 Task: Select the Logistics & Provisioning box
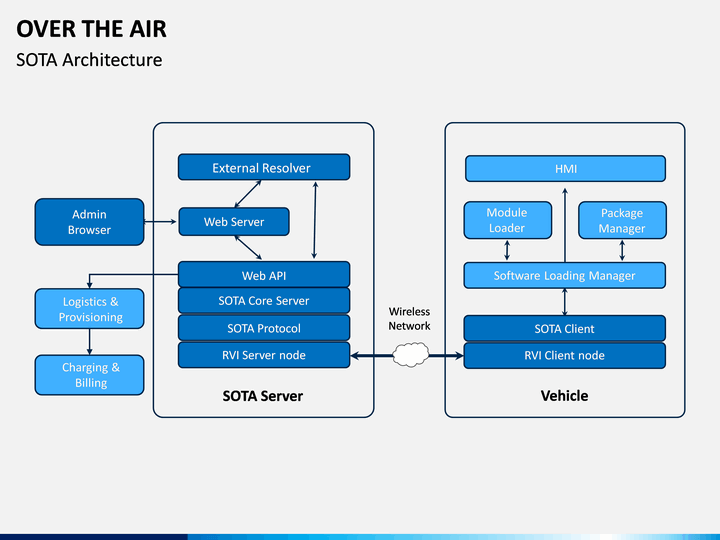point(90,309)
